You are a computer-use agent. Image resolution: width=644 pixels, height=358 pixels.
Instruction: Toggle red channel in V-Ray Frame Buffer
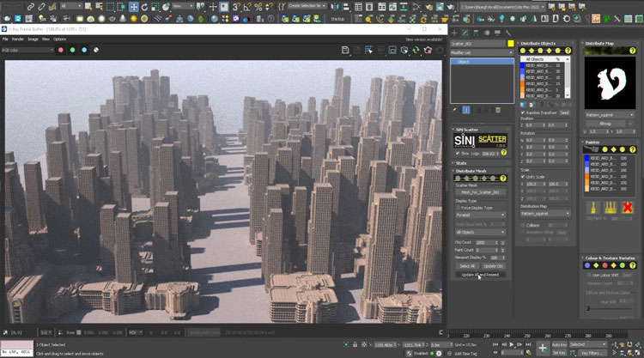(61, 50)
